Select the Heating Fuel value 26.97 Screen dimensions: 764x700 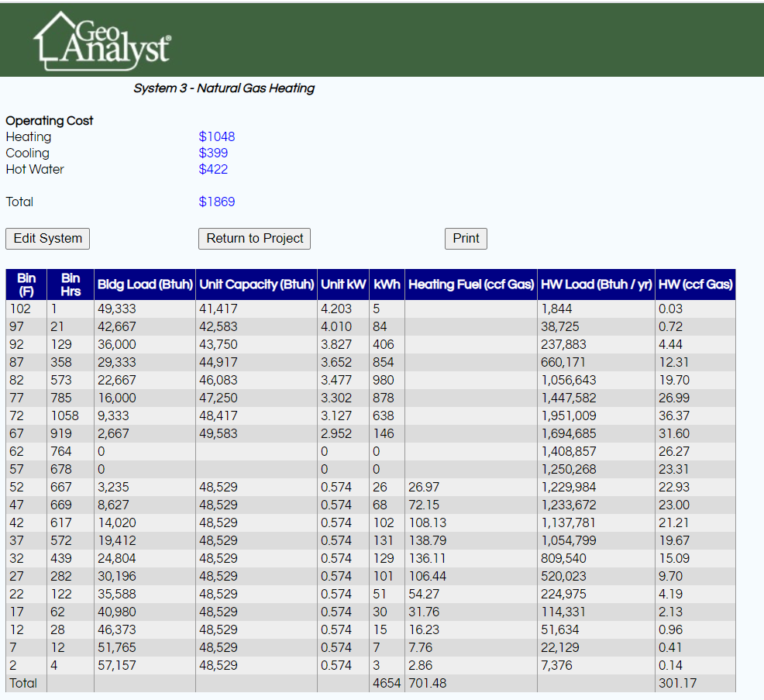click(x=424, y=487)
